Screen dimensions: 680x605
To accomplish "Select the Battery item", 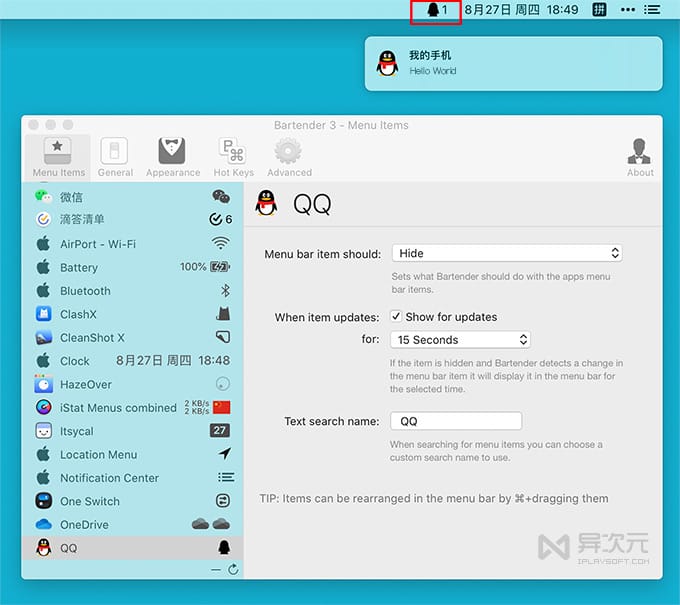I will [132, 267].
